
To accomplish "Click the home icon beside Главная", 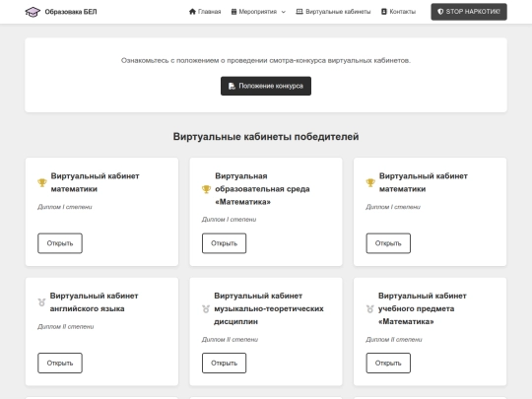I will click(x=192, y=12).
